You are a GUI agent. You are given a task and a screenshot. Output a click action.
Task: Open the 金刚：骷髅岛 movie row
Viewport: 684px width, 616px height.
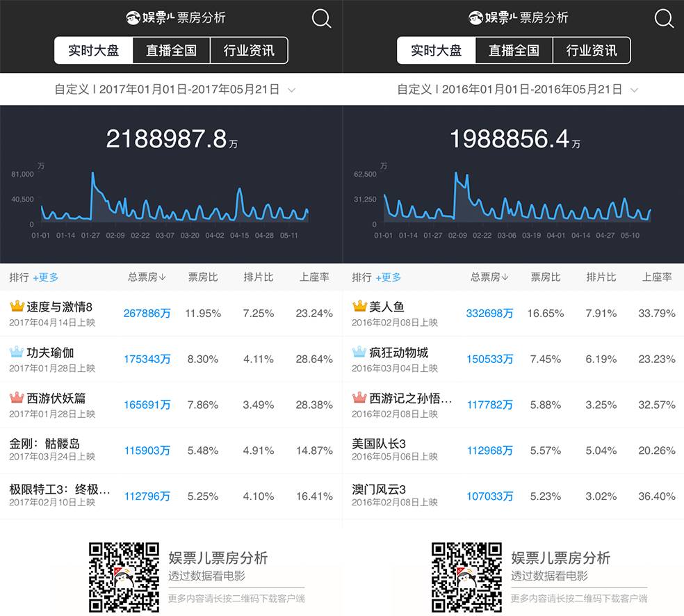171,451
